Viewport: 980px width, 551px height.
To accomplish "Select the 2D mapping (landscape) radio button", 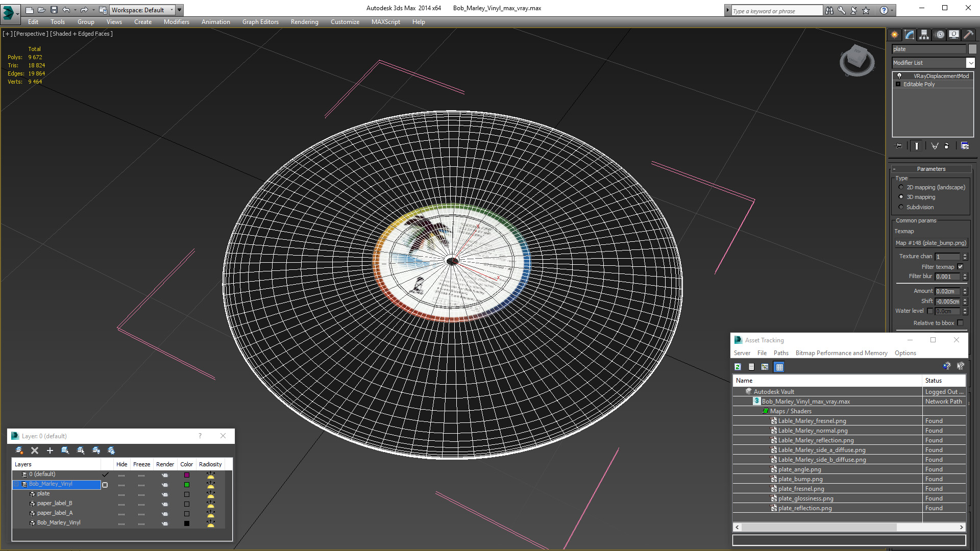I will pos(901,187).
